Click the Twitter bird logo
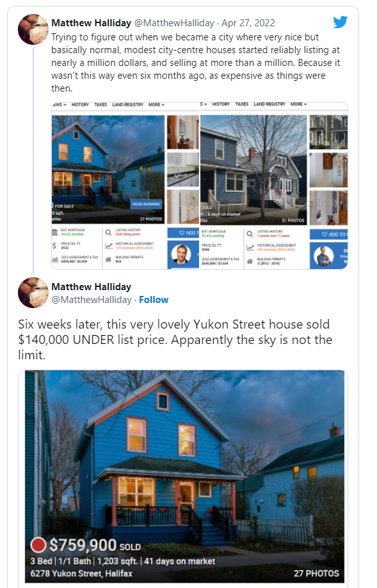This screenshot has width=377, height=588. tap(341, 22)
